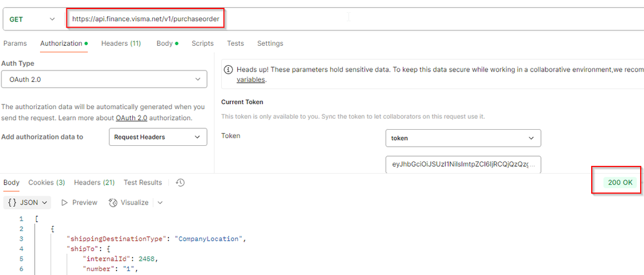The width and height of the screenshot is (644, 275).
Task: Open the Test Results tab
Action: [x=142, y=183]
